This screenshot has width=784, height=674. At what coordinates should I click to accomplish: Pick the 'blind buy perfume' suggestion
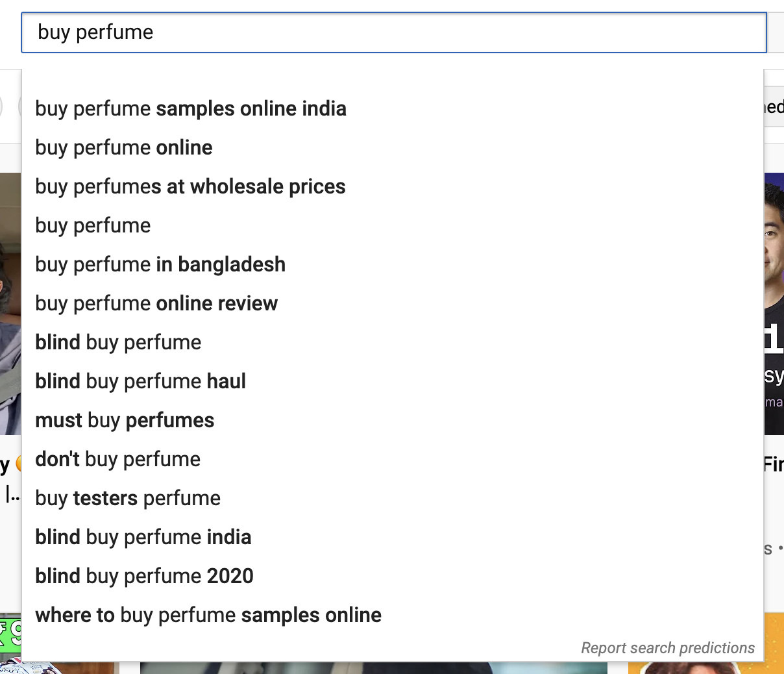click(393, 342)
